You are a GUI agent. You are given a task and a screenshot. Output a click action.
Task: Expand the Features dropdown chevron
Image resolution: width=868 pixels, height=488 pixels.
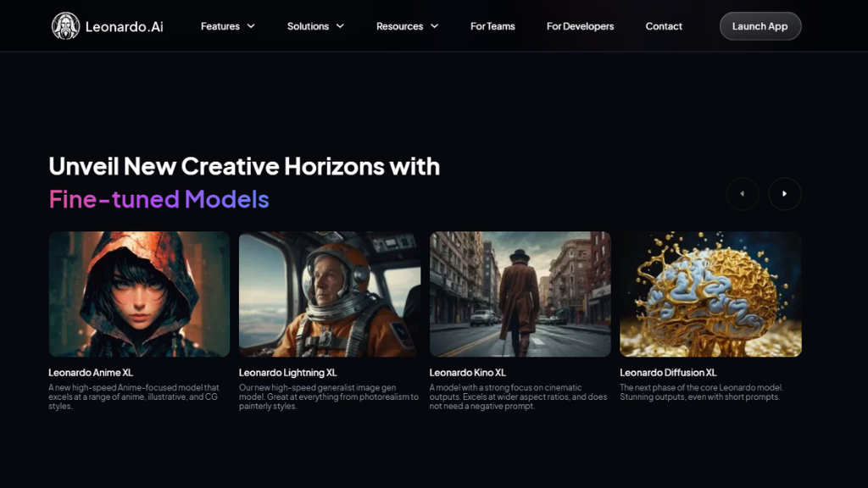click(x=251, y=26)
